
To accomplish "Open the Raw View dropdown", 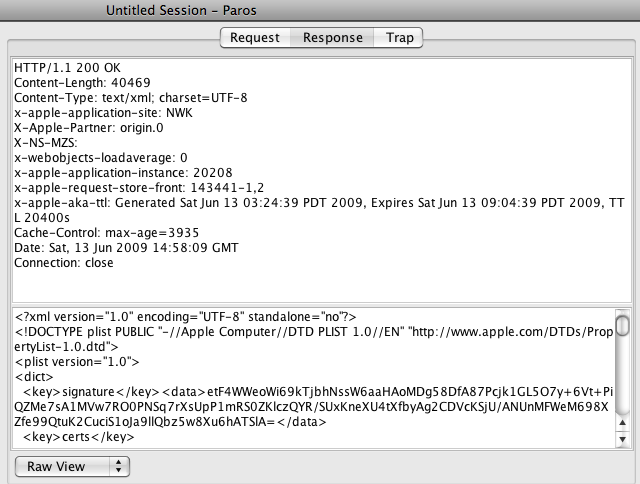I will click(x=74, y=466).
